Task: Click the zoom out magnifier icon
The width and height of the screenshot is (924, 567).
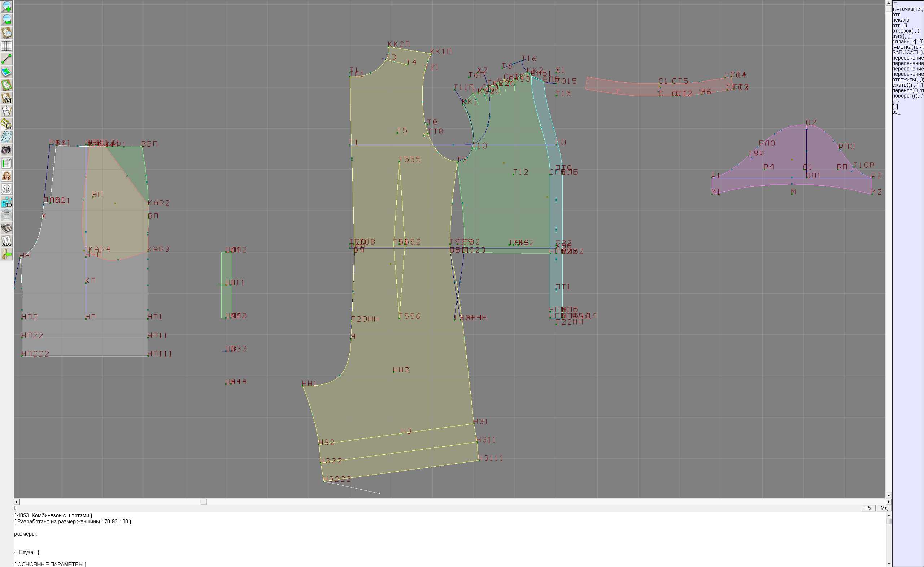Action: click(x=7, y=20)
